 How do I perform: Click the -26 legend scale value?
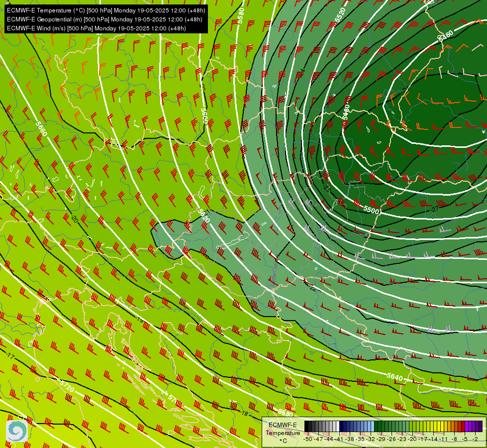coord(391,439)
